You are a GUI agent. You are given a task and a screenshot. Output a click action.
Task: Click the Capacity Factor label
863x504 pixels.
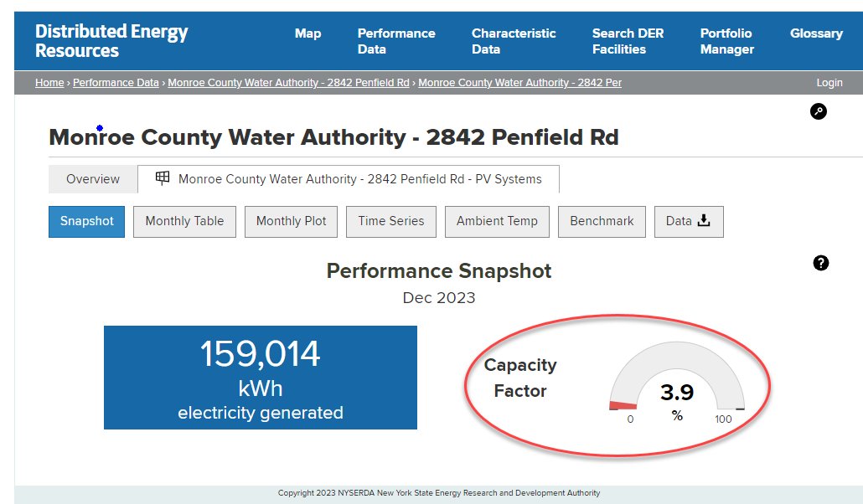pos(520,378)
